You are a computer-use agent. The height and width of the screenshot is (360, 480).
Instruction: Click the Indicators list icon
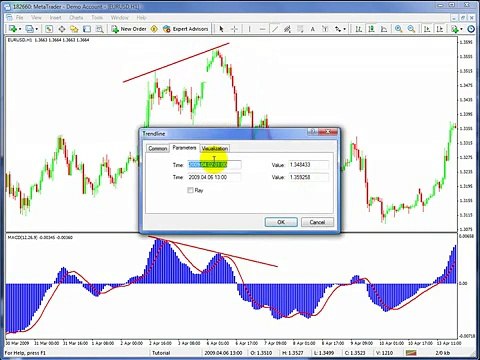pos(455,29)
